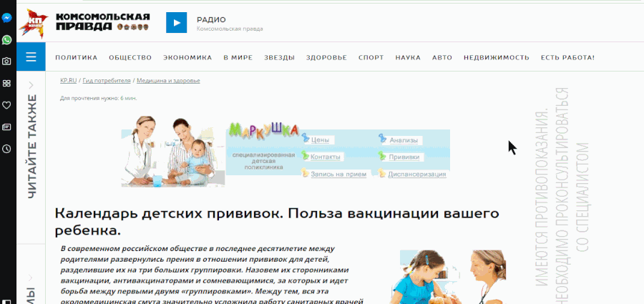Click the Komsomolskaya Pravda logo
This screenshot has height=304, width=644.
84,23
